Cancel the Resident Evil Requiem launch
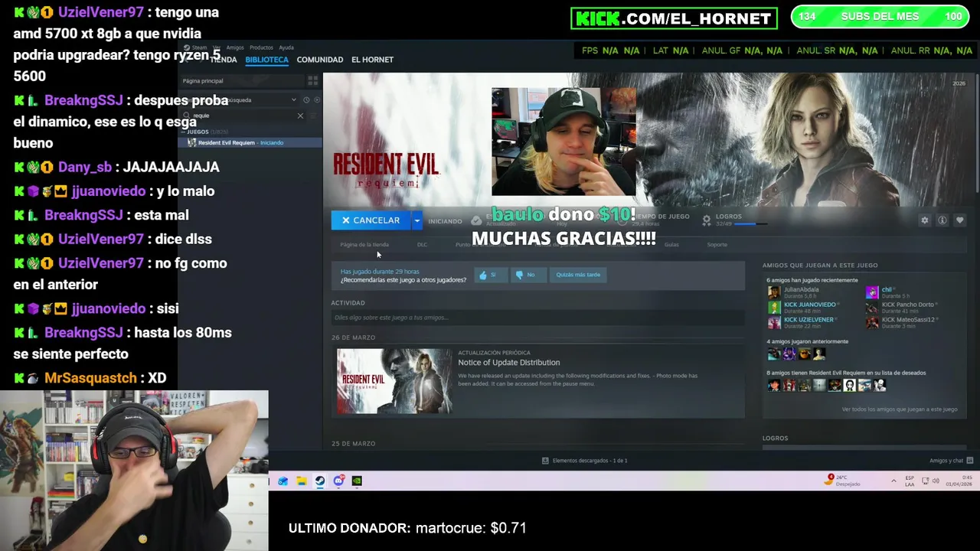 click(x=371, y=220)
